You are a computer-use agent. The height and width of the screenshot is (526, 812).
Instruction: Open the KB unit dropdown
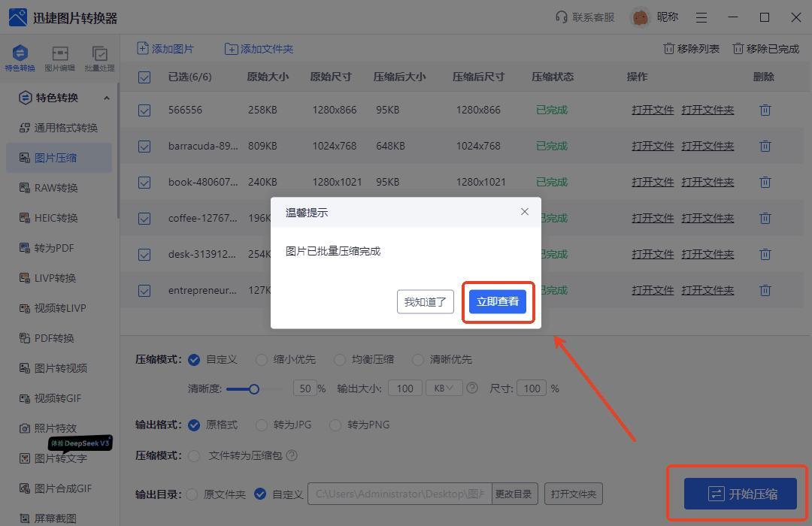[x=444, y=388]
